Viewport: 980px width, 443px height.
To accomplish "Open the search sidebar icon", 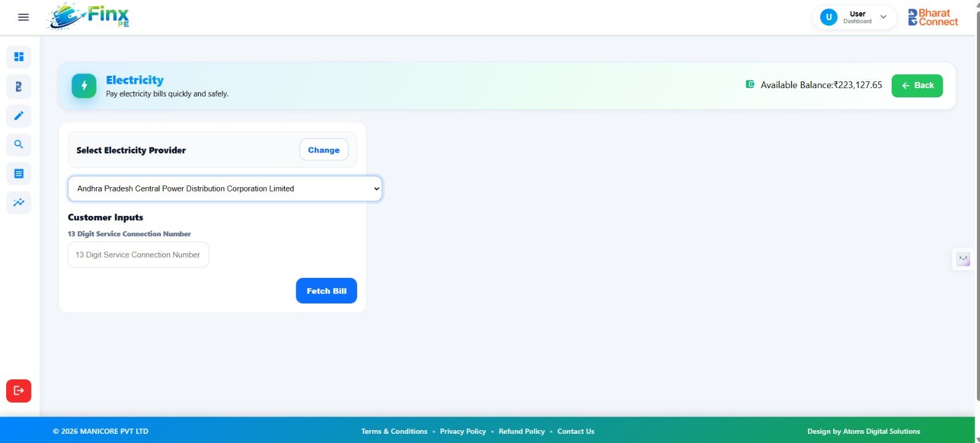I will pos(19,144).
